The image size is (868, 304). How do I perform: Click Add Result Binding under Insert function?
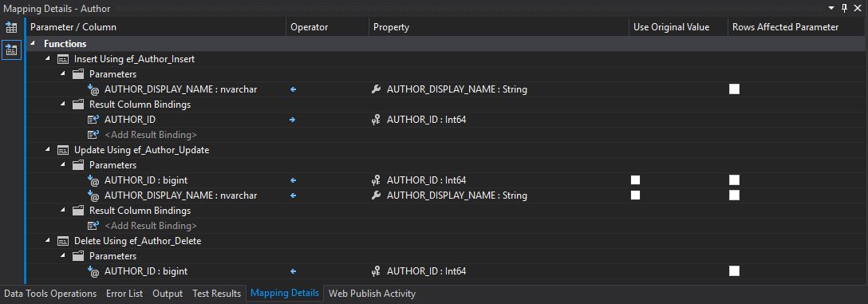click(x=151, y=135)
